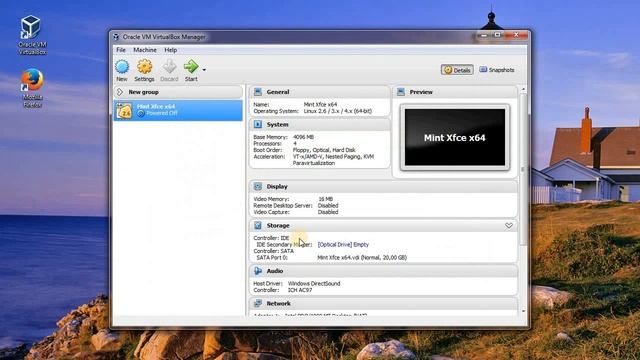Select Oracle VM VirtualBox desktop shortcut
Image resolution: width=640 pixels, height=360 pixels.
click(32, 35)
